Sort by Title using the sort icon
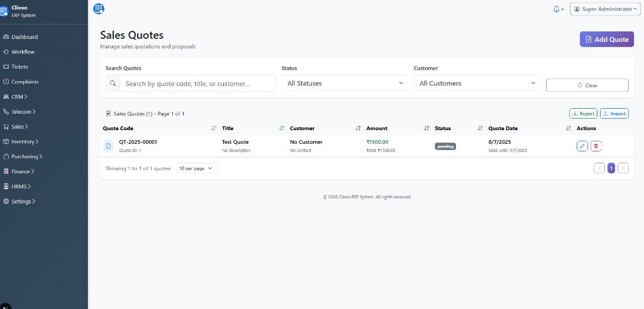Viewport: 644px width, 309px height. (282, 128)
